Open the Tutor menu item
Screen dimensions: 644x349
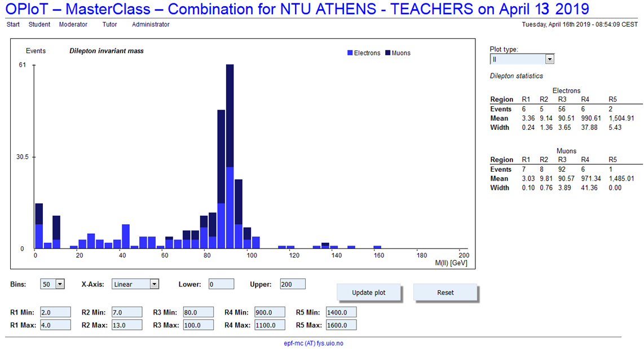click(109, 25)
